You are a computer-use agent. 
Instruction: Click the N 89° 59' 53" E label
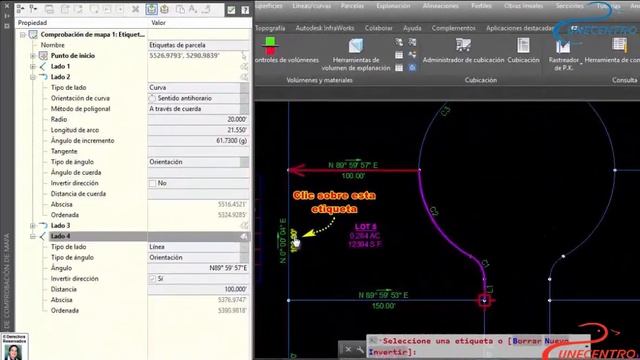[383, 295]
